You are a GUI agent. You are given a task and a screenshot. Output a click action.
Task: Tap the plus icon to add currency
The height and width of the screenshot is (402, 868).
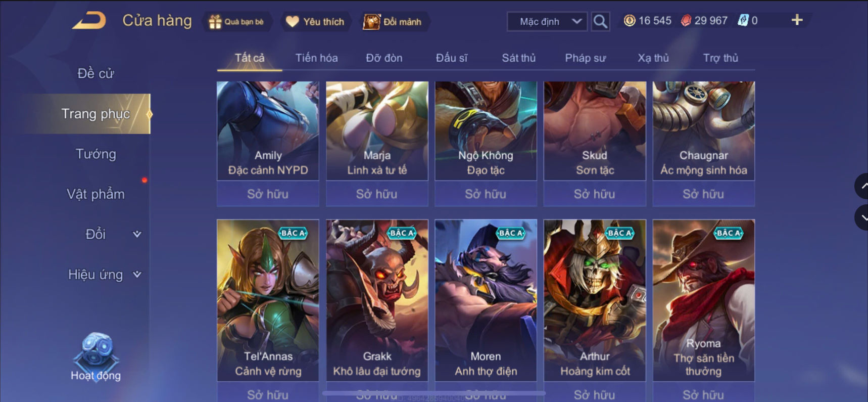(797, 20)
